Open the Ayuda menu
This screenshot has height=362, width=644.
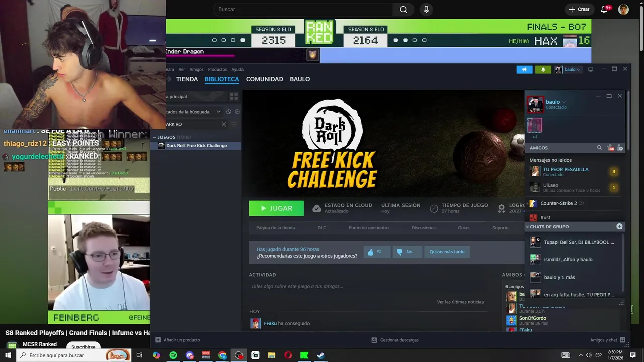[x=237, y=69]
